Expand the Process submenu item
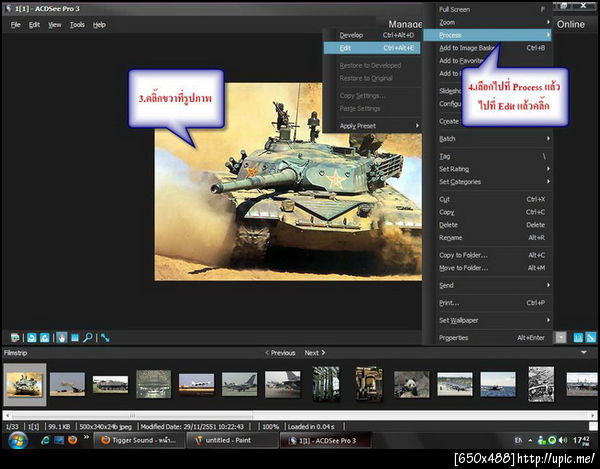 488,35
